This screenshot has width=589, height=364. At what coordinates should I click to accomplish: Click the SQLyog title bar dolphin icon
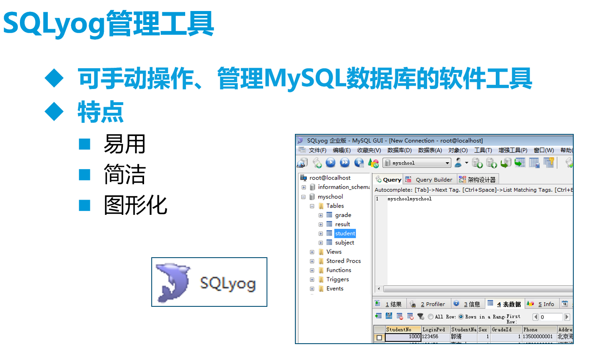point(300,141)
